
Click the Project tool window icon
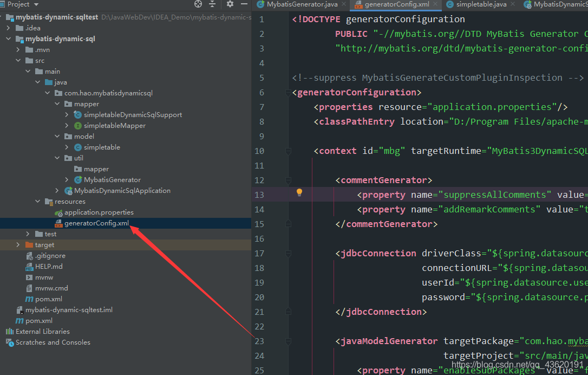click(2, 4)
